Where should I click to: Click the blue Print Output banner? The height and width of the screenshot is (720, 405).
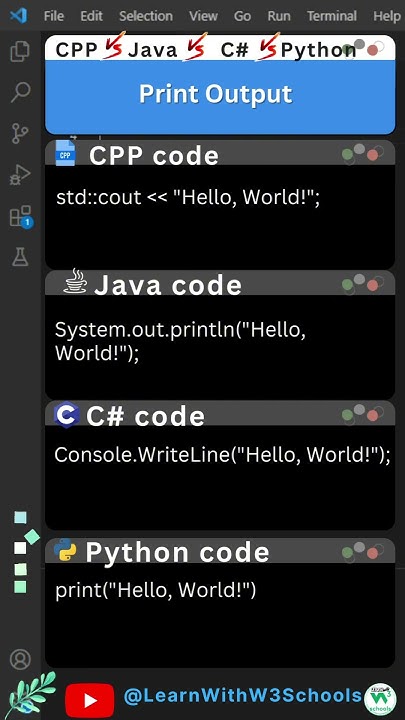click(x=220, y=97)
